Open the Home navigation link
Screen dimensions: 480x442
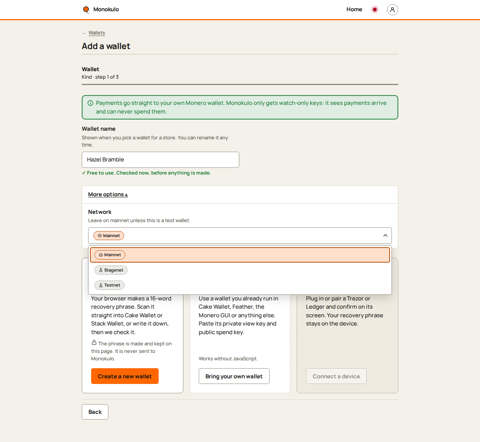click(354, 9)
